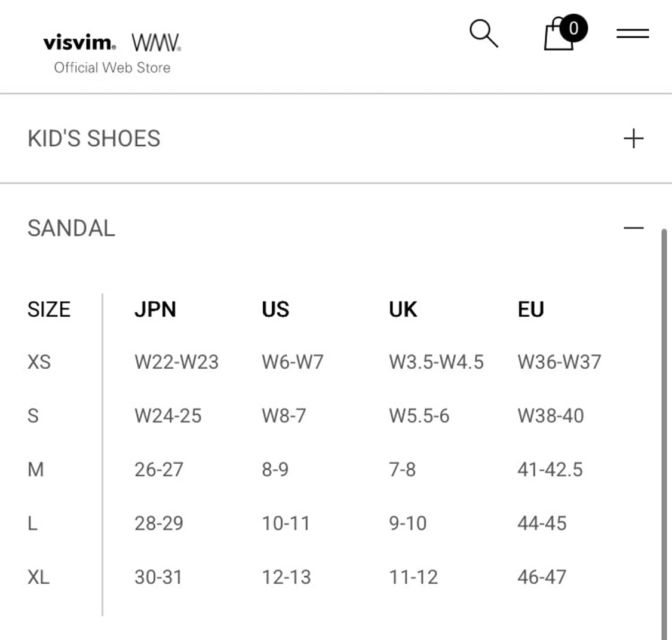Viewport: 672px width, 640px height.
Task: Click the XS size row label
Action: point(39,362)
